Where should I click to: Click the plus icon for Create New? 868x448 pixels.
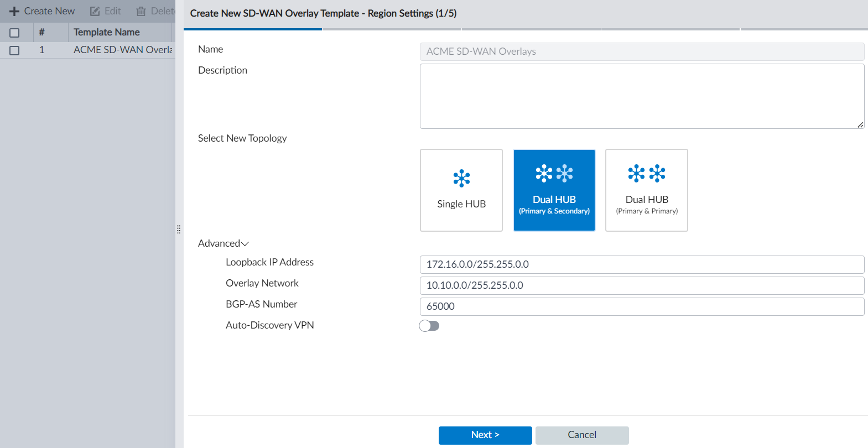pos(14,11)
